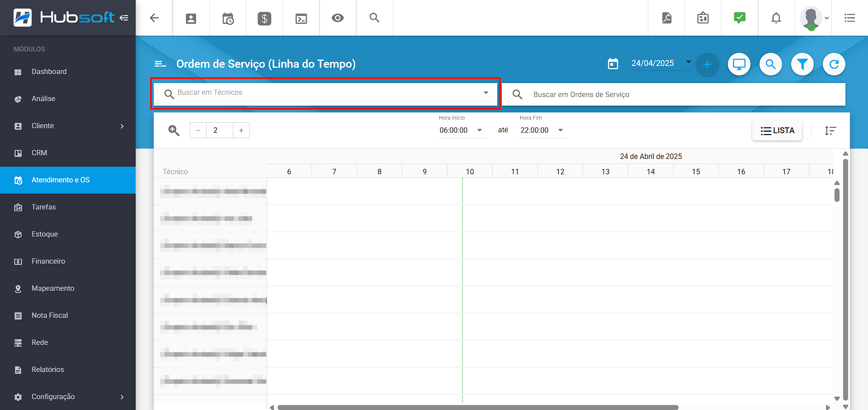Switch to LISTA view
Image resolution: width=868 pixels, height=410 pixels.
[x=777, y=130]
